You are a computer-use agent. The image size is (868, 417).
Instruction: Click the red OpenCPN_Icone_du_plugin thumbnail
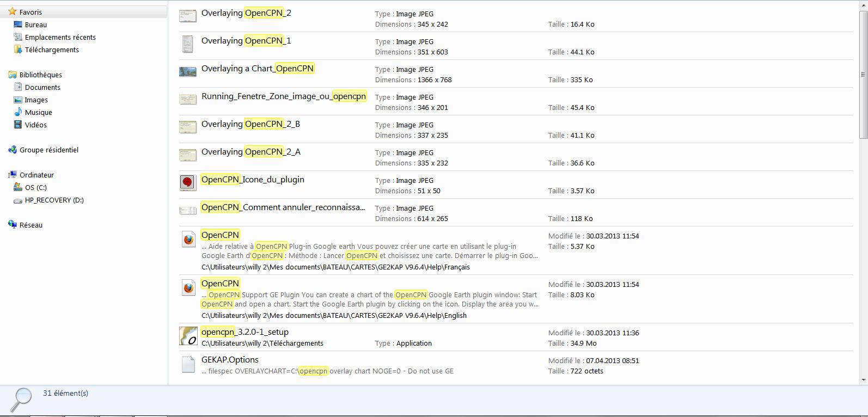click(x=188, y=183)
